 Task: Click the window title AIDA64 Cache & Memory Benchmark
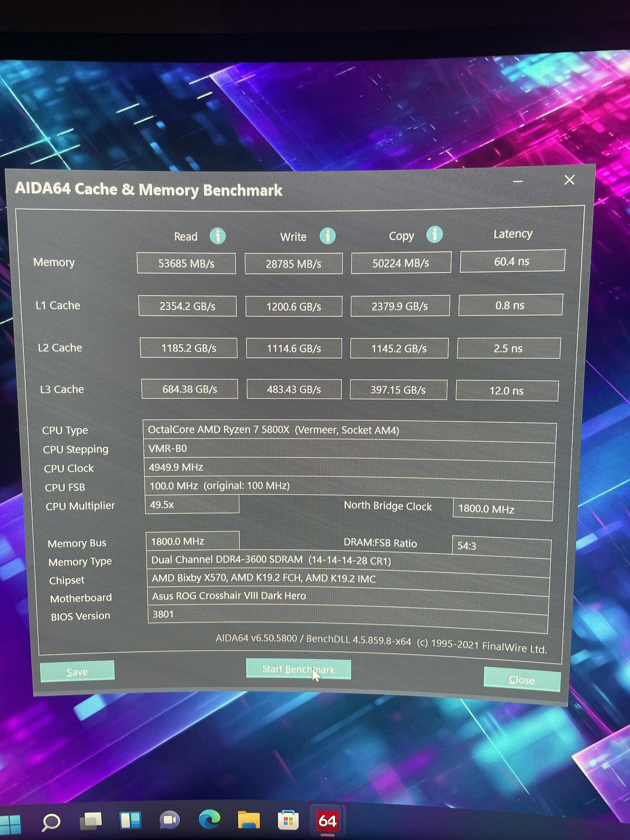pyautogui.click(x=149, y=190)
